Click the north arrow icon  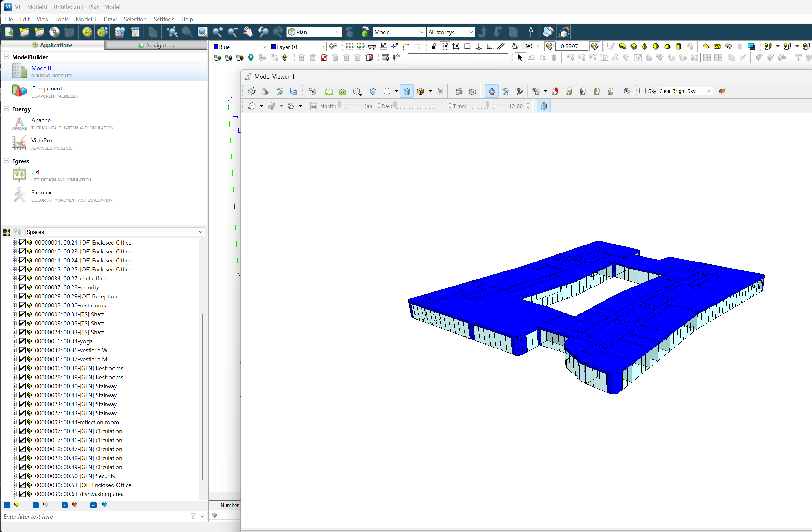coord(531,32)
